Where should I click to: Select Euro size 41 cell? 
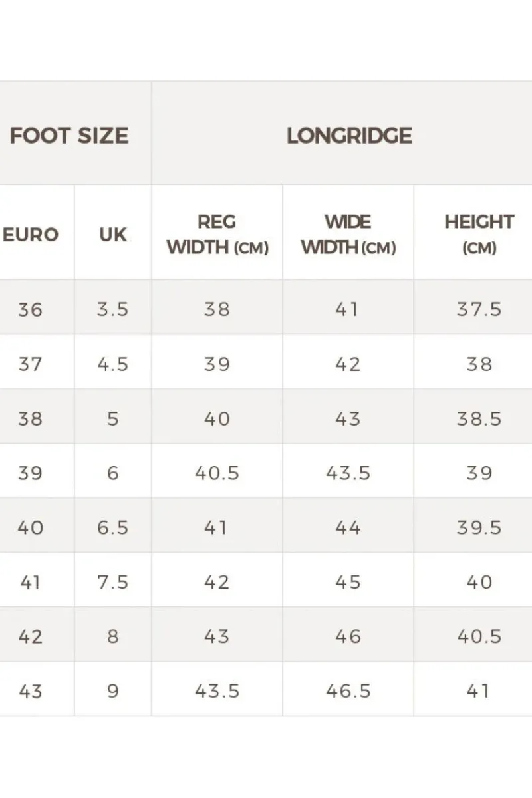pos(31,582)
